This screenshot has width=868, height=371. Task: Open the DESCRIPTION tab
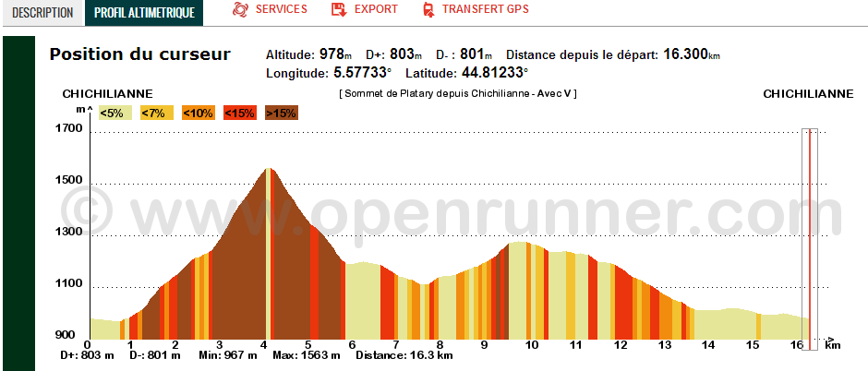[x=42, y=13]
